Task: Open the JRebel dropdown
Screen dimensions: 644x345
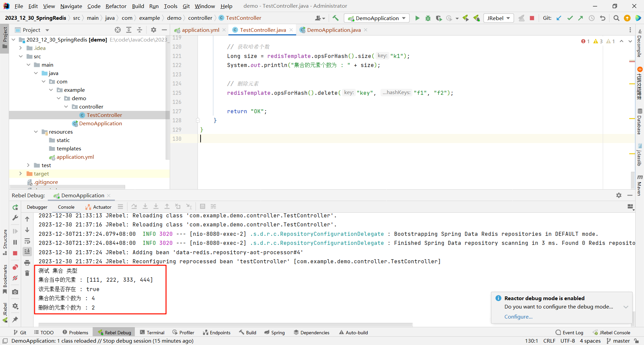Action: (499, 18)
